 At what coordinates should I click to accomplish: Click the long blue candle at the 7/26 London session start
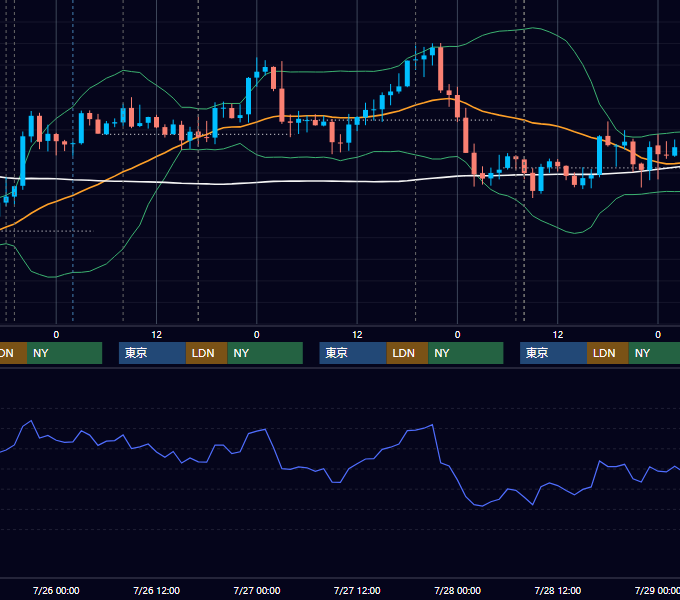(215, 123)
